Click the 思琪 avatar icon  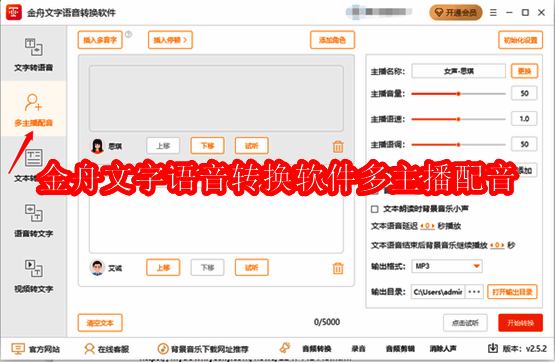coord(97,146)
